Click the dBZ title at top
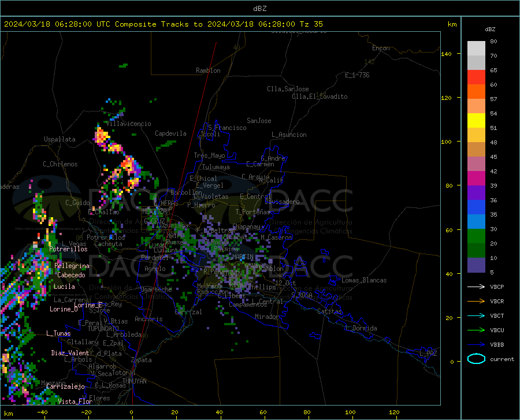This screenshot has height=420, width=520. [259, 9]
